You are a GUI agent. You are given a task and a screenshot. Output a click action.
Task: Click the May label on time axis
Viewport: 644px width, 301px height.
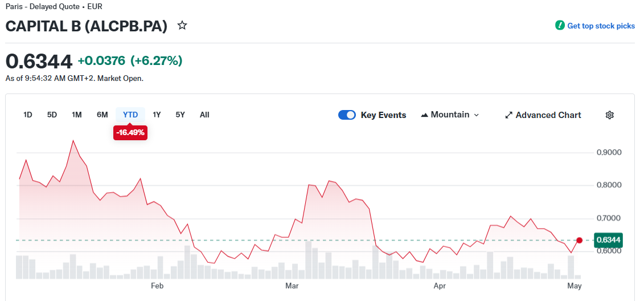pos(575,286)
